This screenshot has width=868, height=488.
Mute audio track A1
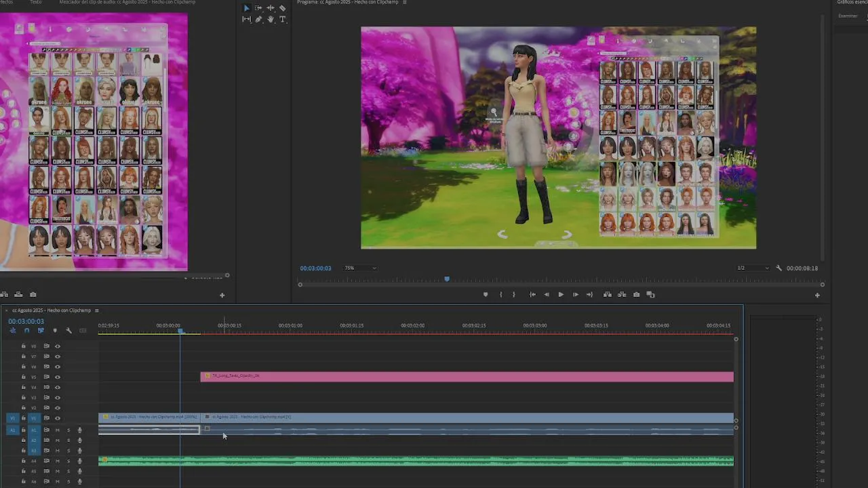58,430
